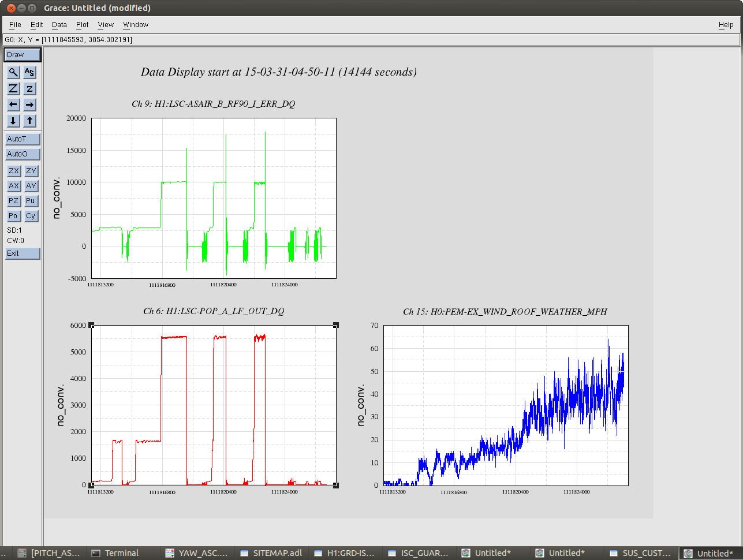Open the Help menu
The width and height of the screenshot is (743, 560).
pyautogui.click(x=726, y=25)
